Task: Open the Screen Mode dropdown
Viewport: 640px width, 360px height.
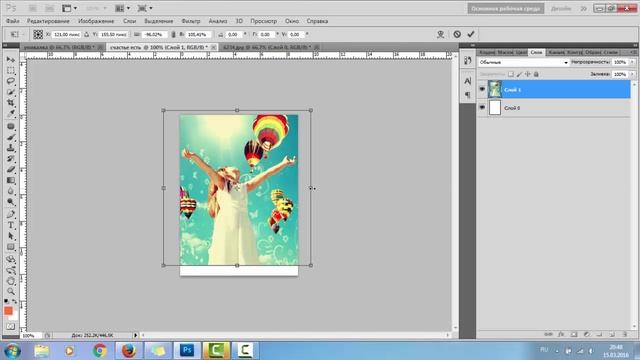Action: [x=145, y=8]
